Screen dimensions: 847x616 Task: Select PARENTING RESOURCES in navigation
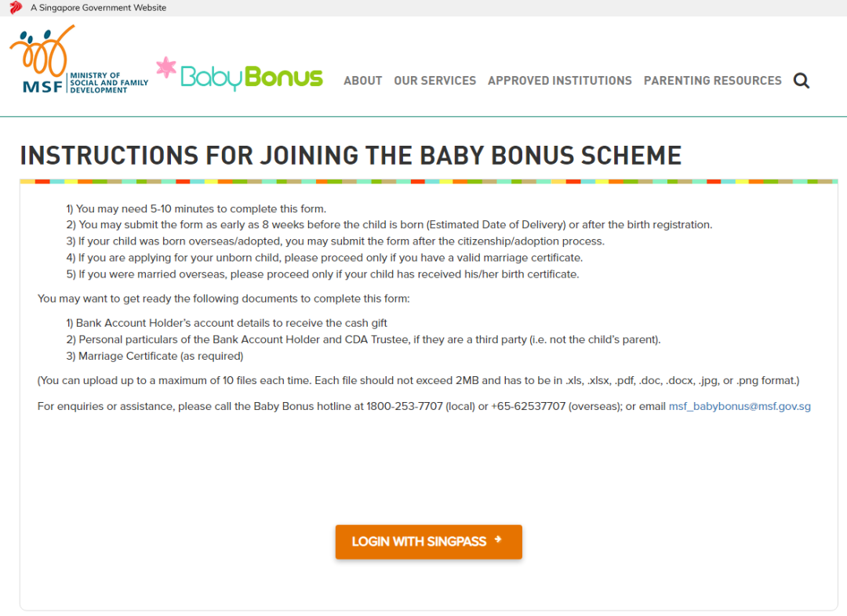coord(712,81)
